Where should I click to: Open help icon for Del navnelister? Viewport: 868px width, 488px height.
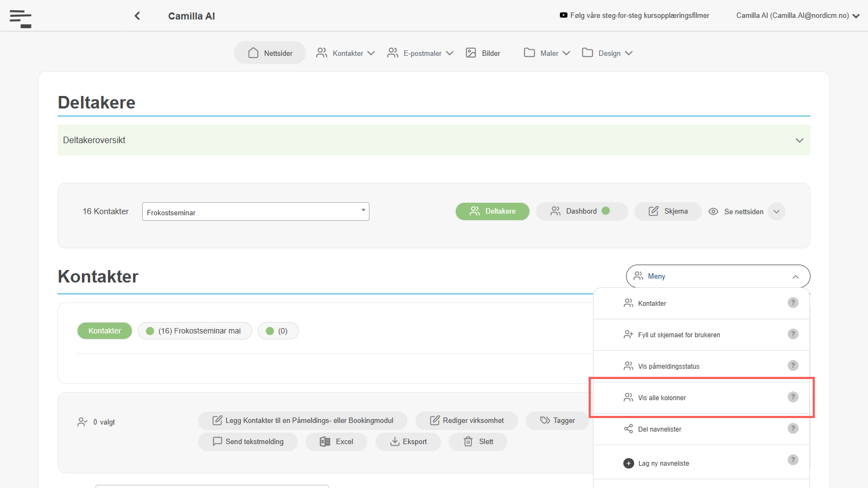(x=793, y=428)
